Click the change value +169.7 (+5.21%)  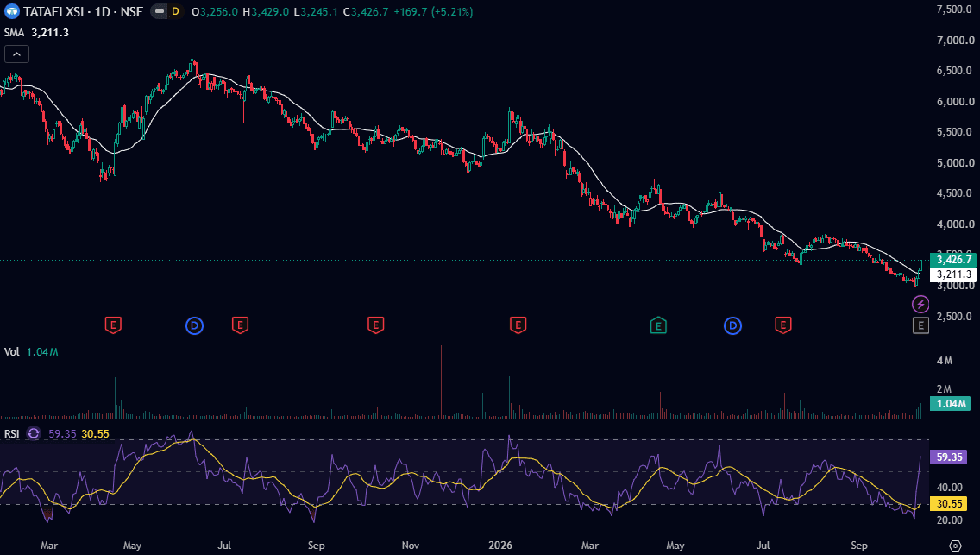tap(433, 12)
